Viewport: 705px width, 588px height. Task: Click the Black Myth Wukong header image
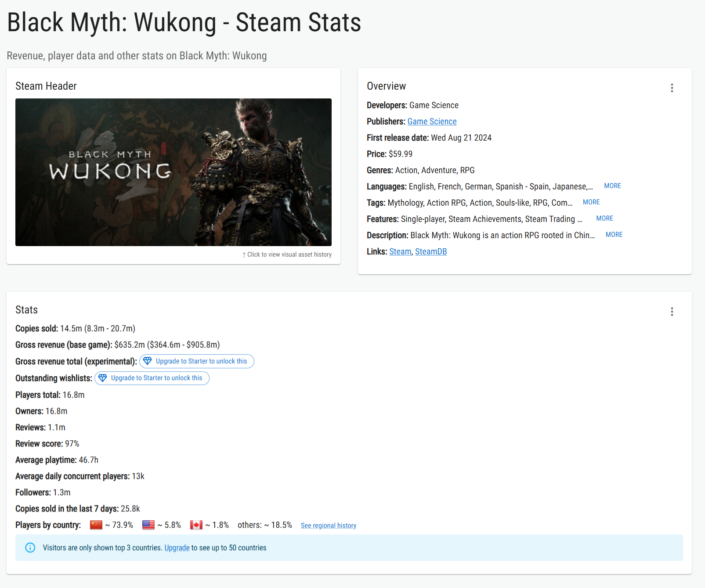(174, 172)
